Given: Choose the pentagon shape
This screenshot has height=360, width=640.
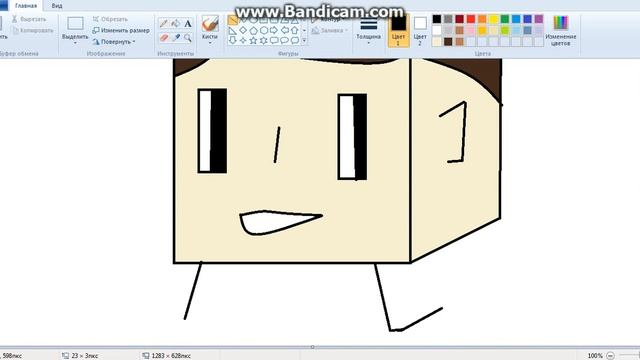Looking at the screenshot, I should (253, 31).
